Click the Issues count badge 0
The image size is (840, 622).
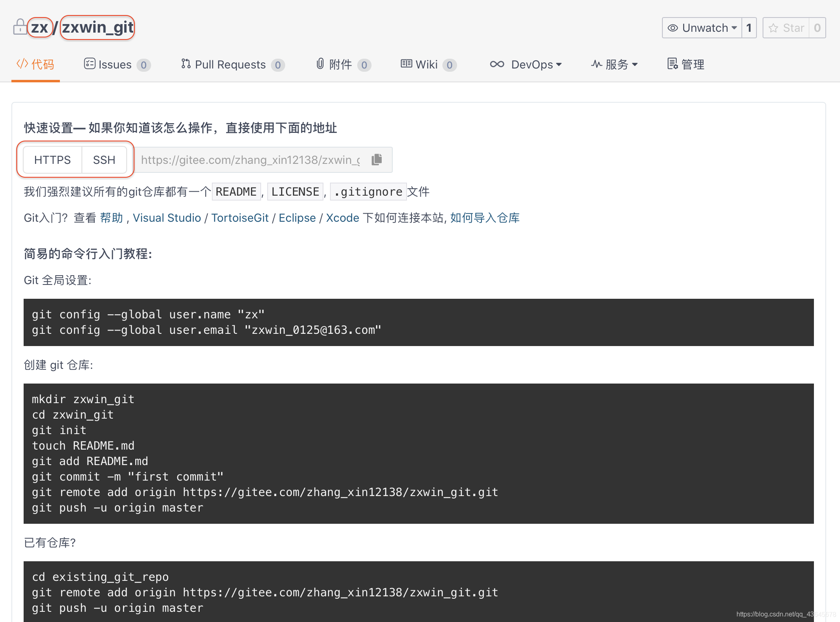tap(143, 65)
